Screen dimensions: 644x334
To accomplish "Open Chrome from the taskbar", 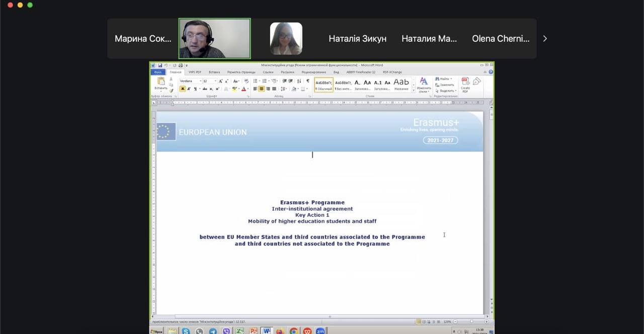I will (x=293, y=331).
